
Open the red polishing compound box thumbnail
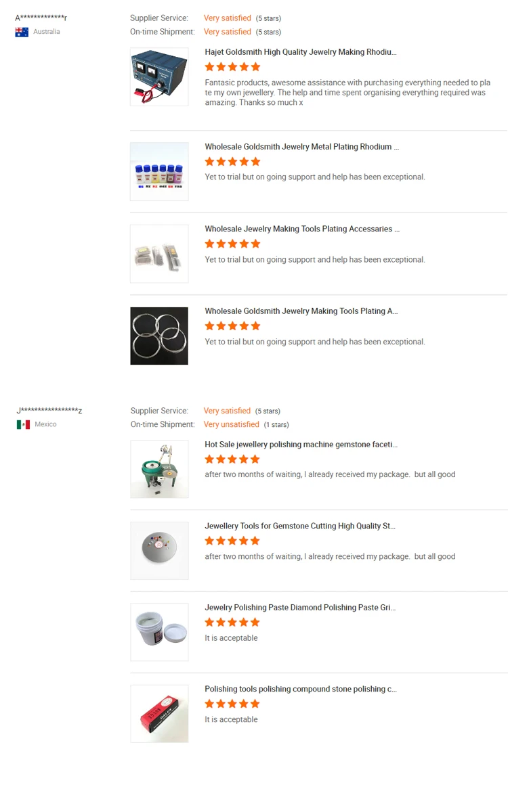tap(159, 713)
